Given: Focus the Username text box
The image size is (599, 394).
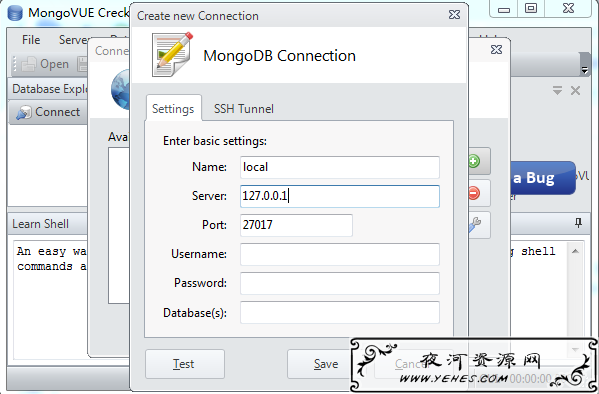Looking at the screenshot, I should point(340,254).
